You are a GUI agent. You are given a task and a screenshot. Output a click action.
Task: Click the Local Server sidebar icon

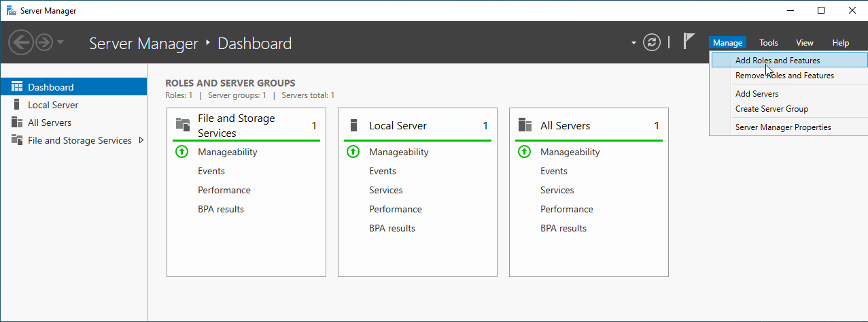point(16,105)
